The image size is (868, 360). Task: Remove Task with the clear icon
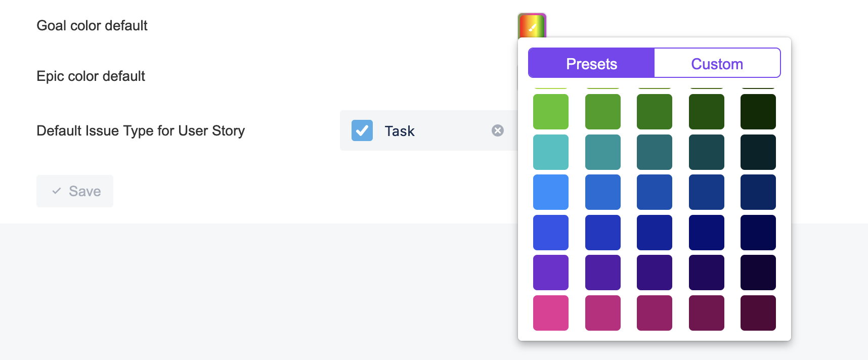[x=498, y=130]
